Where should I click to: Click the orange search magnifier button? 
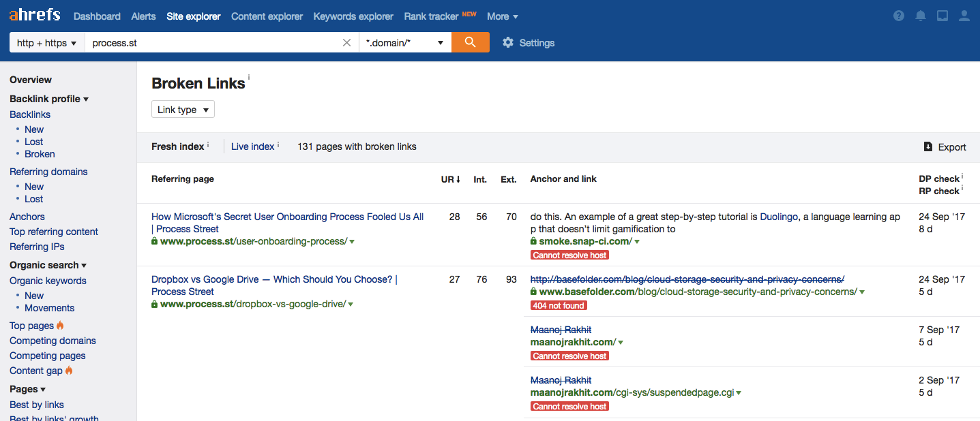point(471,42)
